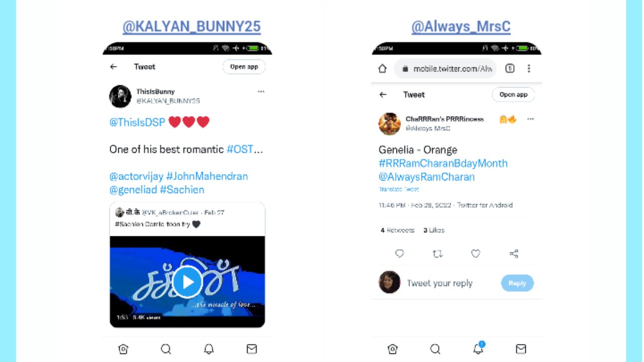Open Chrome three-dot overflow menu
The width and height of the screenshot is (644, 362).
point(529,68)
